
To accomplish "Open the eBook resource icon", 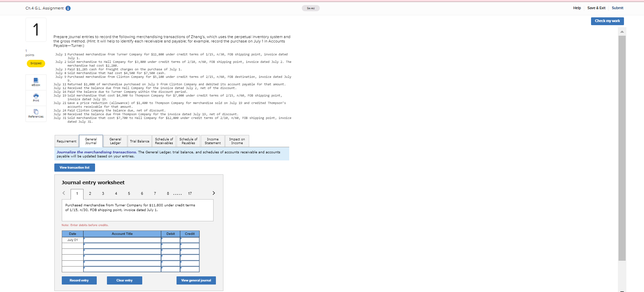I will [x=36, y=82].
